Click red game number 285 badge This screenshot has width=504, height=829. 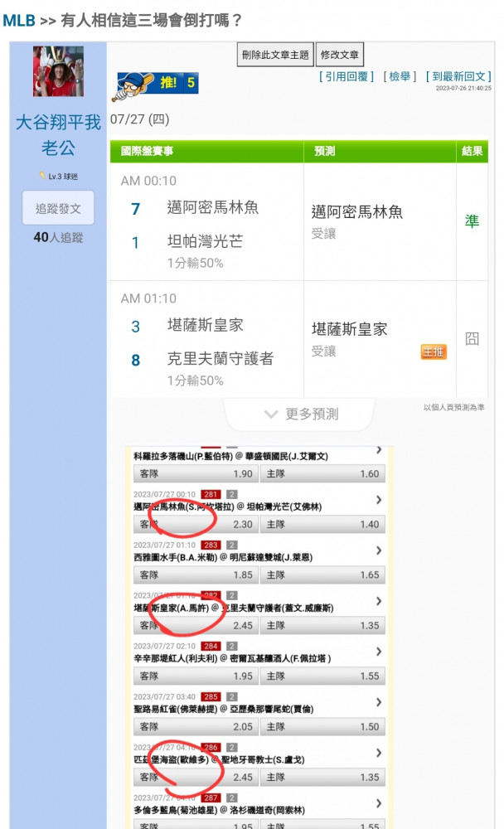click(211, 697)
